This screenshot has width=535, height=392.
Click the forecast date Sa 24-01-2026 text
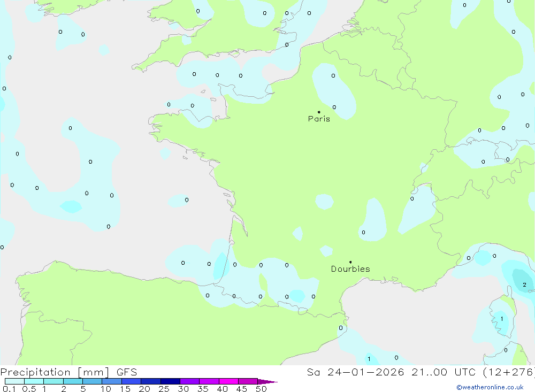coord(355,372)
